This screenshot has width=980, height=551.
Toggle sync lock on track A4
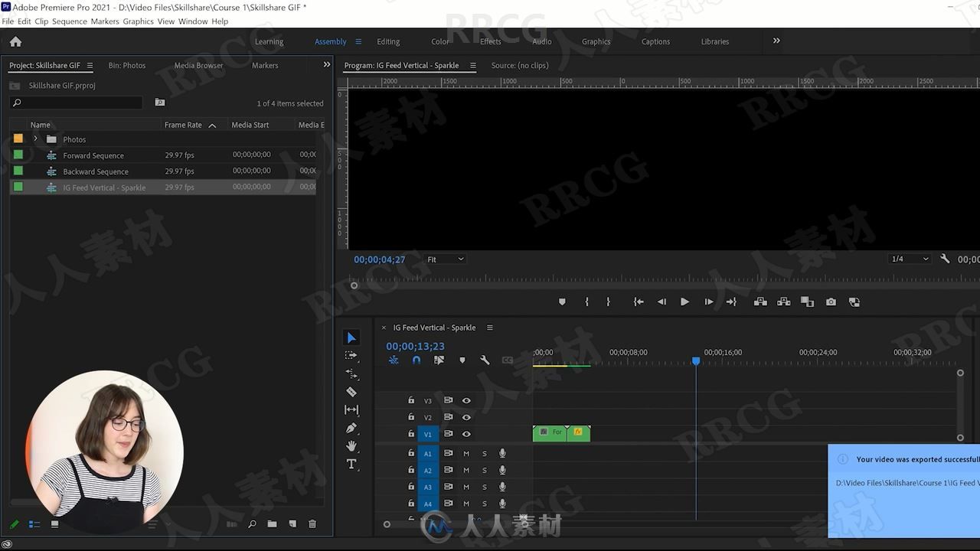click(448, 504)
